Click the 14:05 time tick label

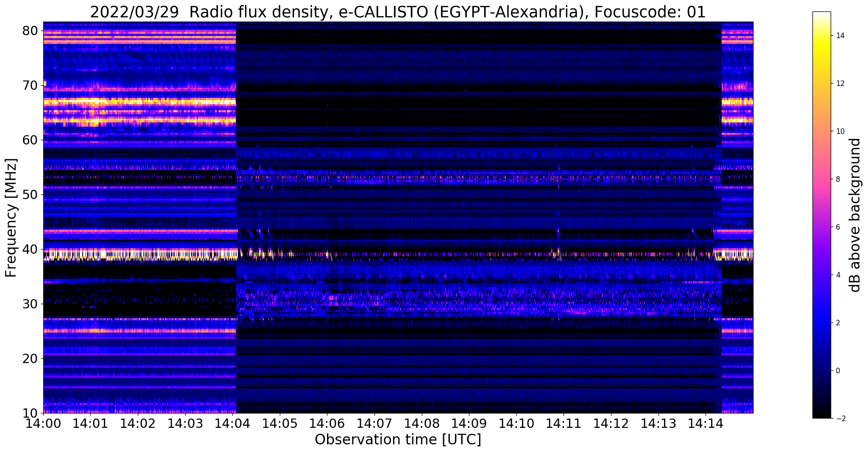280,423
